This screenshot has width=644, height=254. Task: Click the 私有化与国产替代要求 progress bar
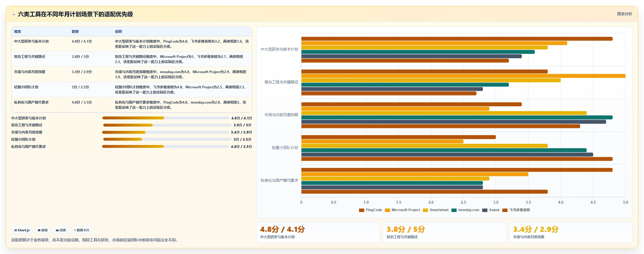pos(165,146)
